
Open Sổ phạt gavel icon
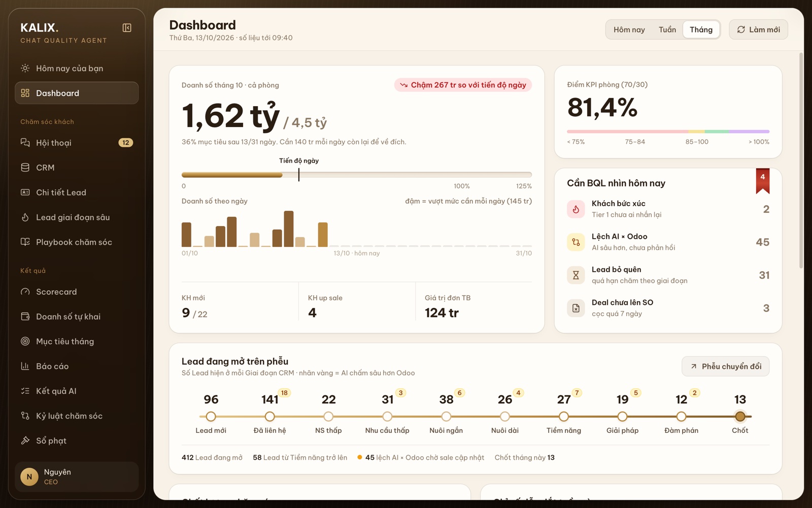point(25,441)
